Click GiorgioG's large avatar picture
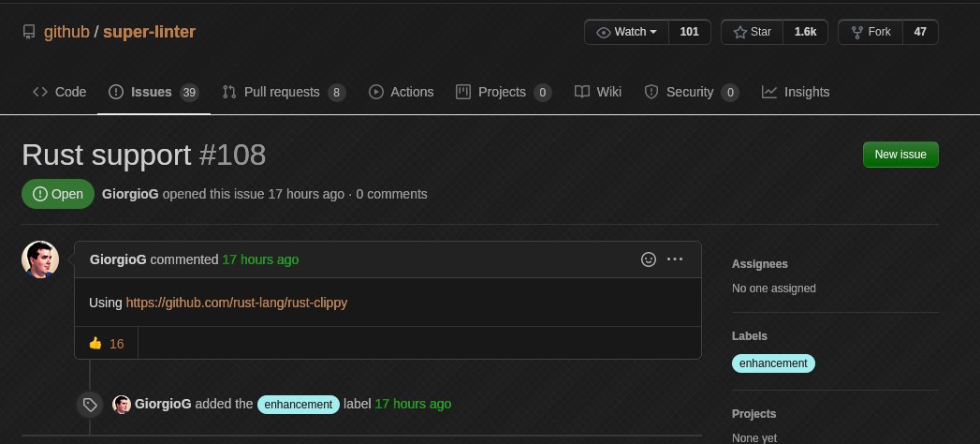 [x=40, y=259]
